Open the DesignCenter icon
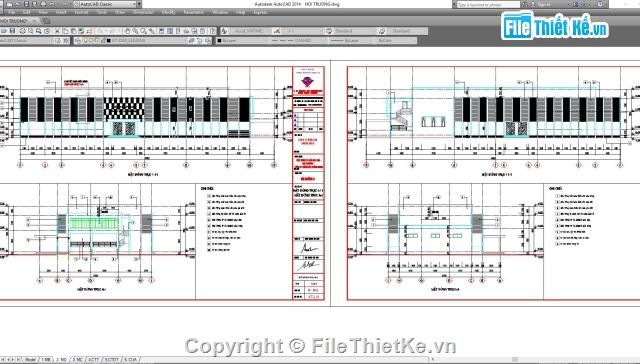 point(170,31)
